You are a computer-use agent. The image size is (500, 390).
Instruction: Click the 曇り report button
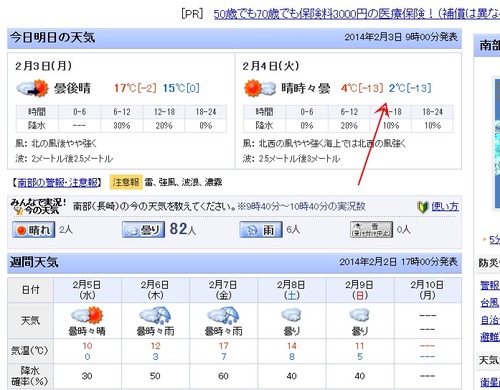(x=143, y=230)
